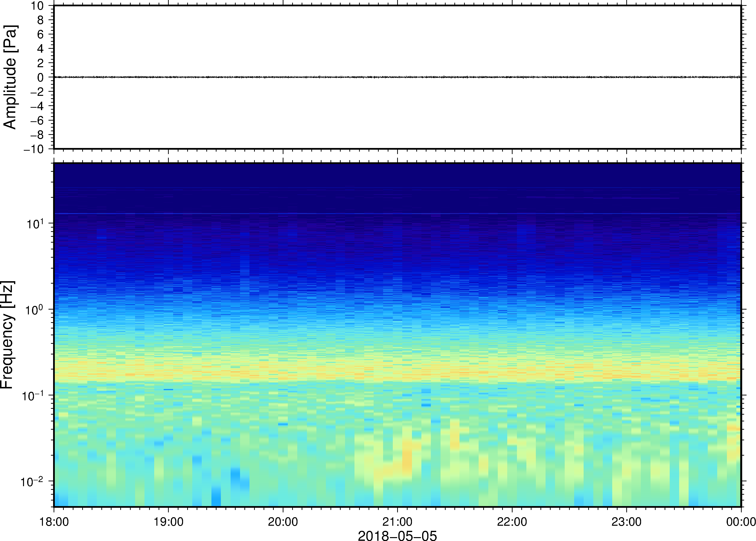Click the thin horizontal spectral line above 10 Hz
This screenshot has height=541, width=756.
tap(397, 213)
